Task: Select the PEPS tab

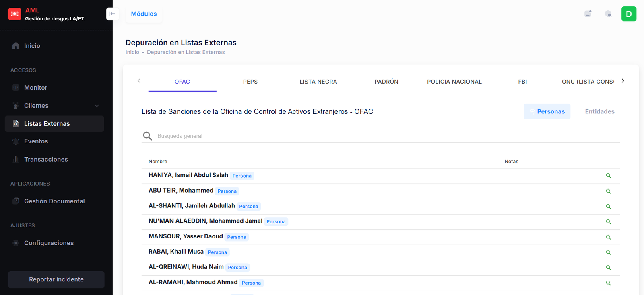Action: coord(250,82)
